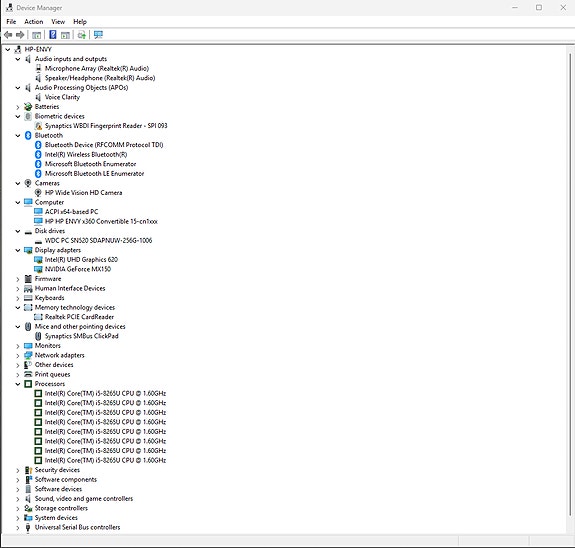Click the Back arrow toolbar icon
Image resolution: width=575 pixels, height=548 pixels.
(x=8, y=35)
